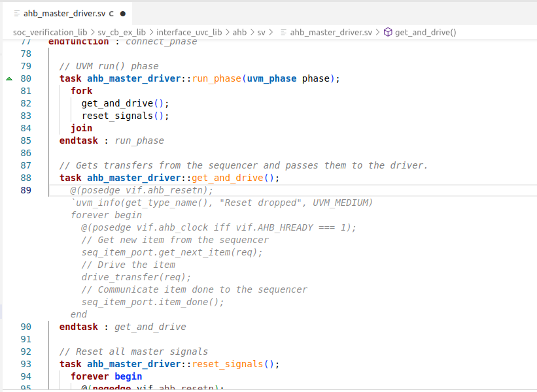Click the green change marker beside line 80

pos(9,78)
